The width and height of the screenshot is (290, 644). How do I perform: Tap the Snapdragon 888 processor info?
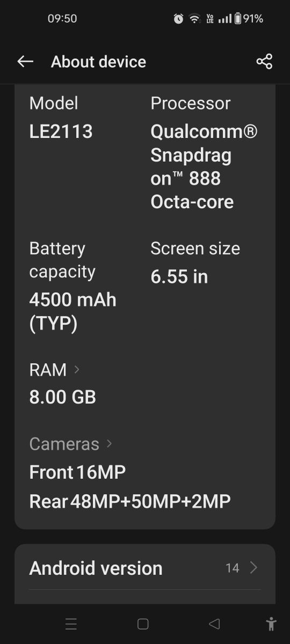click(204, 166)
